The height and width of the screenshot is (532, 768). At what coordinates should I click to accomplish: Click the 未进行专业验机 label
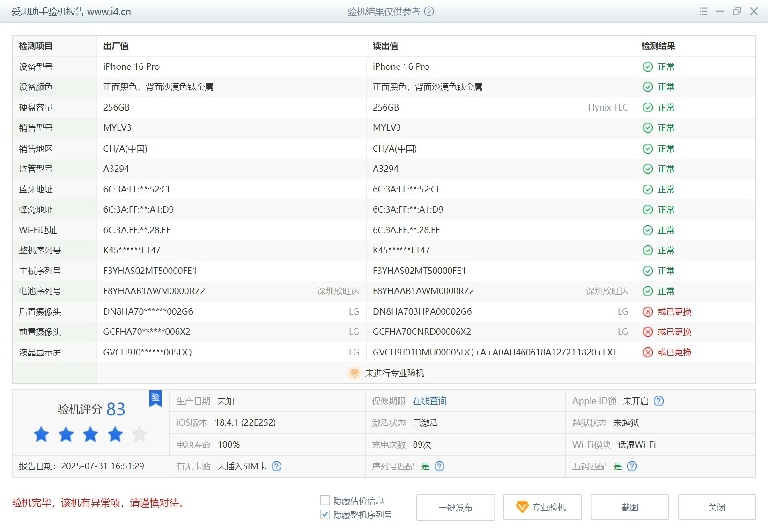(x=395, y=373)
